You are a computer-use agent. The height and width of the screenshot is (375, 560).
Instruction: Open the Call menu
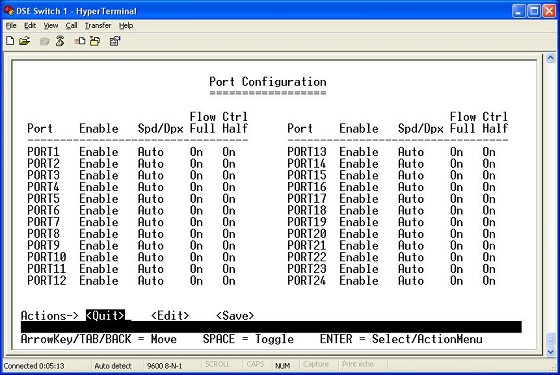pos(71,26)
